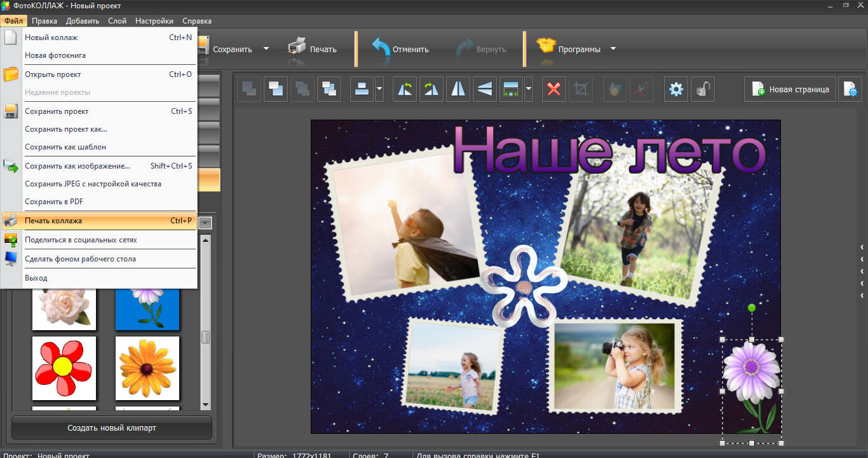
Task: Click the active two-square layer order icon
Action: pyautogui.click(x=276, y=89)
